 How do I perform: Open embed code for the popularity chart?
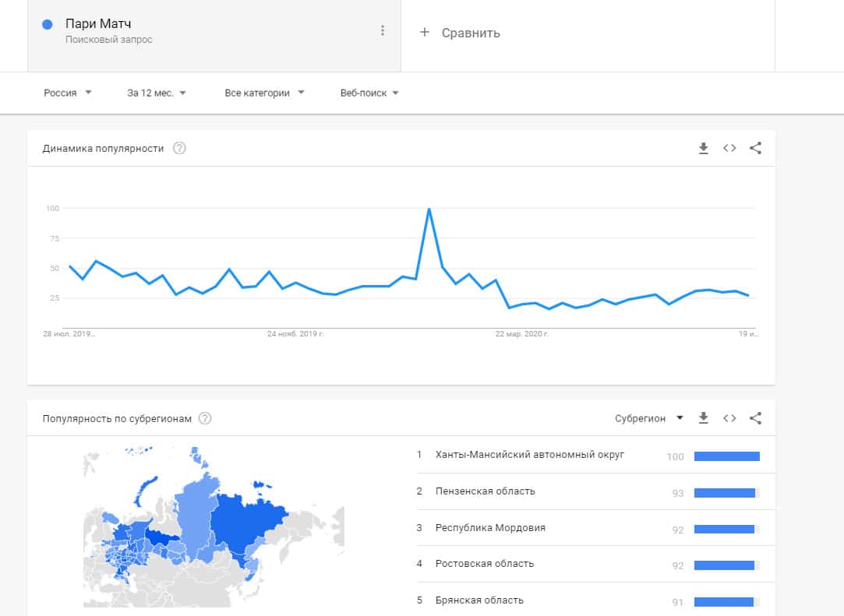tap(729, 148)
